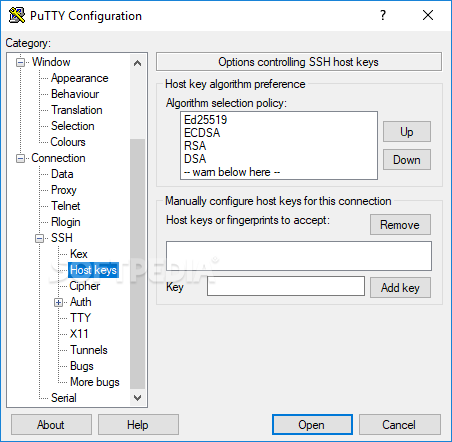Open the TTY category
Screen dimensions: 452x442
click(x=80, y=318)
